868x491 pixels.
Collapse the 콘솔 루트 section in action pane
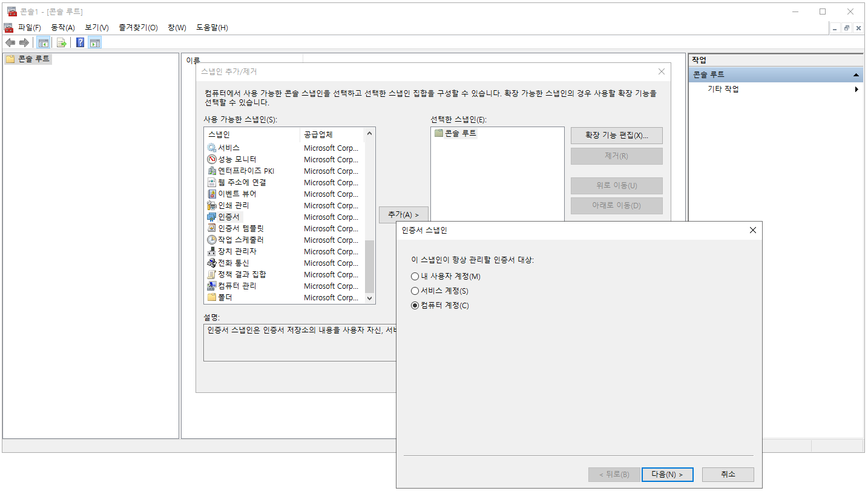856,74
